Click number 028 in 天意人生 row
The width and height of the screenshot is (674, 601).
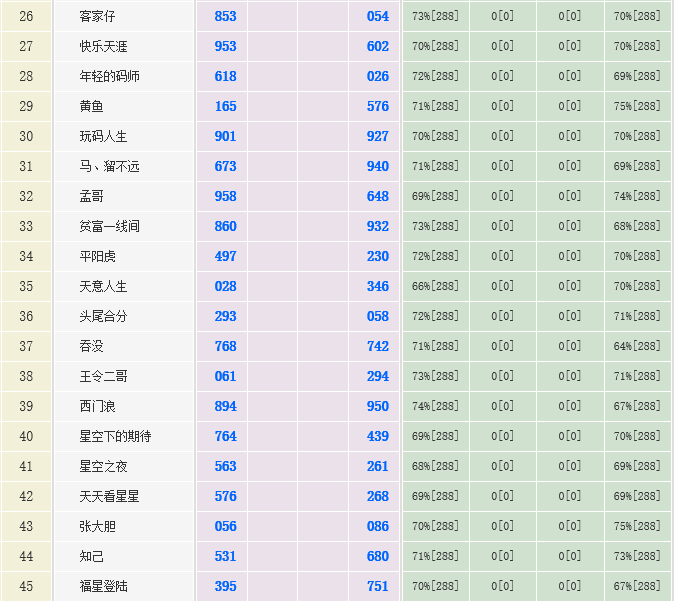click(225, 286)
